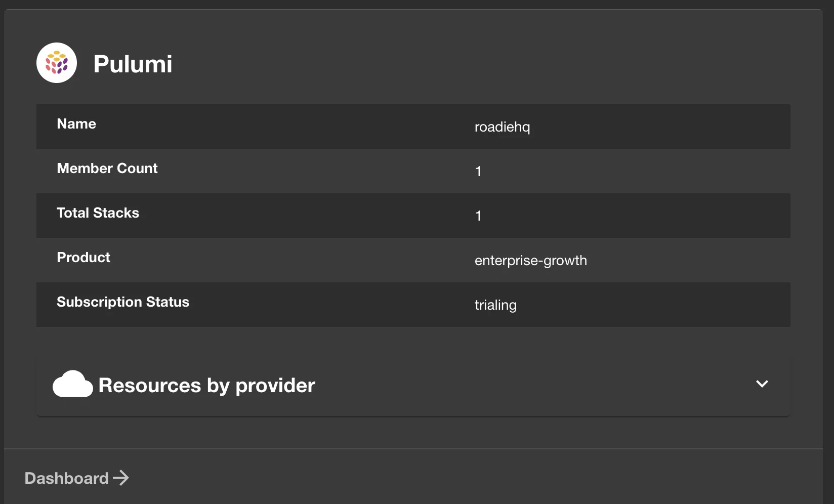Click the arrow icon next to Dashboard
Image resolution: width=834 pixels, height=504 pixels.
(121, 478)
